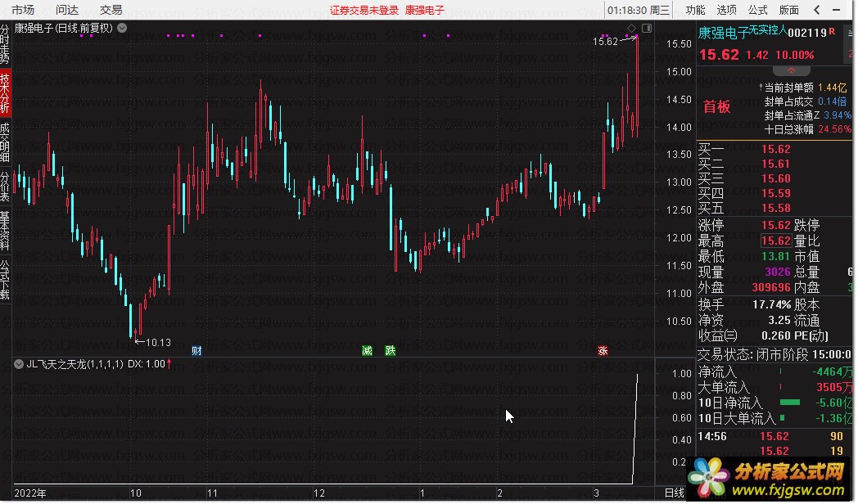
Task: Click the 10日净流入 green bar
Action: coord(789,403)
